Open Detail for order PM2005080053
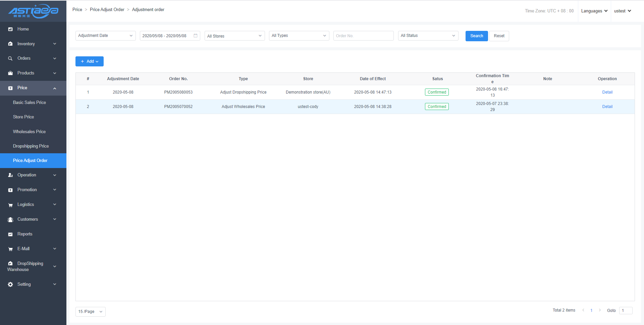Image resolution: width=644 pixels, height=325 pixels. pos(607,92)
